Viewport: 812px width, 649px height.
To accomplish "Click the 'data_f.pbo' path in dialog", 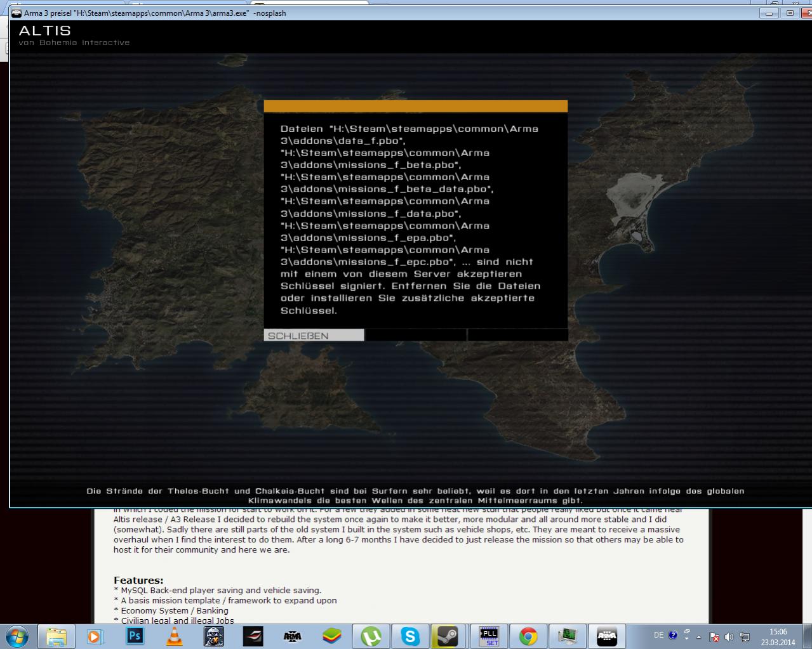I will [343, 140].
